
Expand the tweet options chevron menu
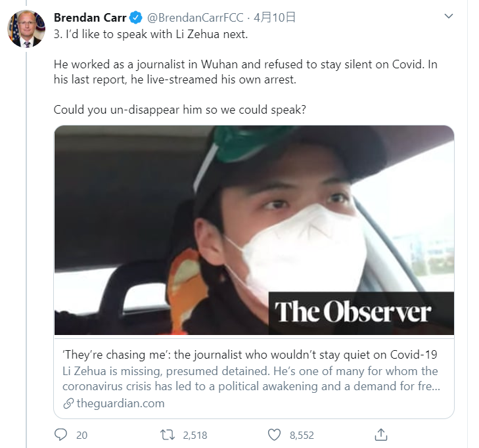click(x=449, y=16)
